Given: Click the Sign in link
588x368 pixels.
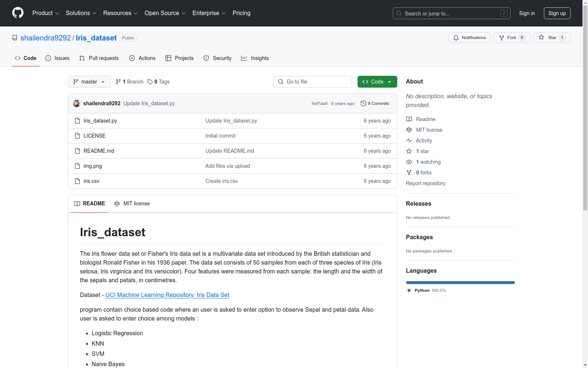Looking at the screenshot, I should pos(527,13).
